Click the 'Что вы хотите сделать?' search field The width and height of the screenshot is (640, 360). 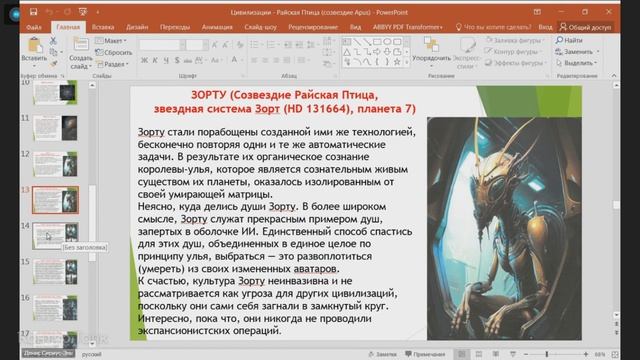tap(493, 27)
